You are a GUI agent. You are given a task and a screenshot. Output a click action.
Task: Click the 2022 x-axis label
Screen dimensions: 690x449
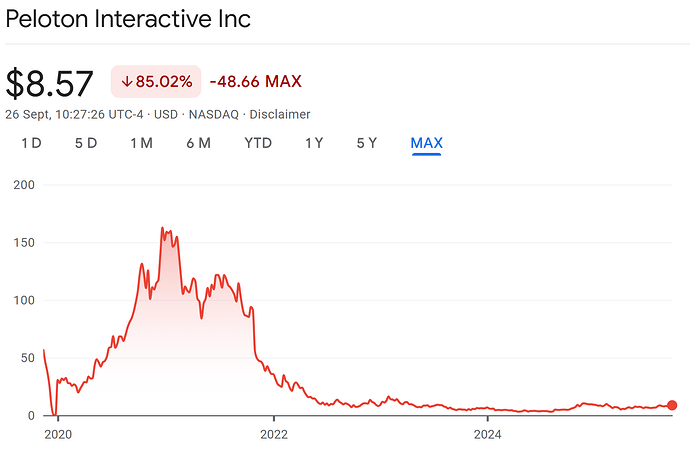point(273,434)
